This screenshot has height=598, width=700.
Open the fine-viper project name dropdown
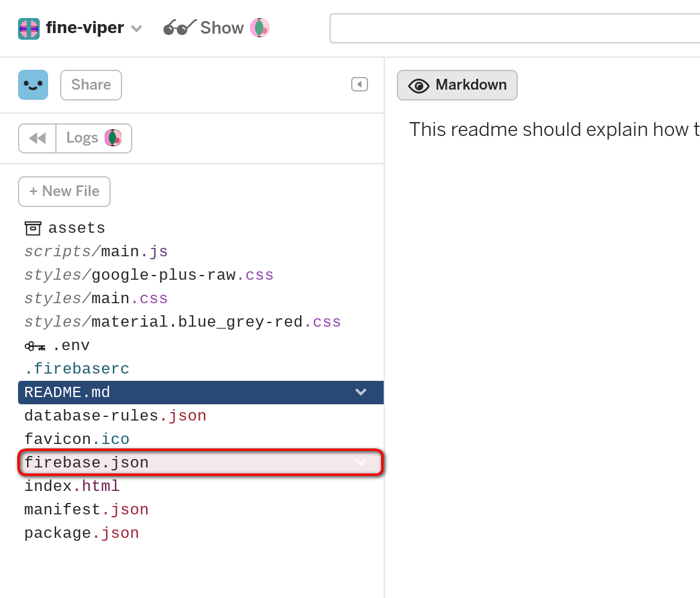click(137, 28)
